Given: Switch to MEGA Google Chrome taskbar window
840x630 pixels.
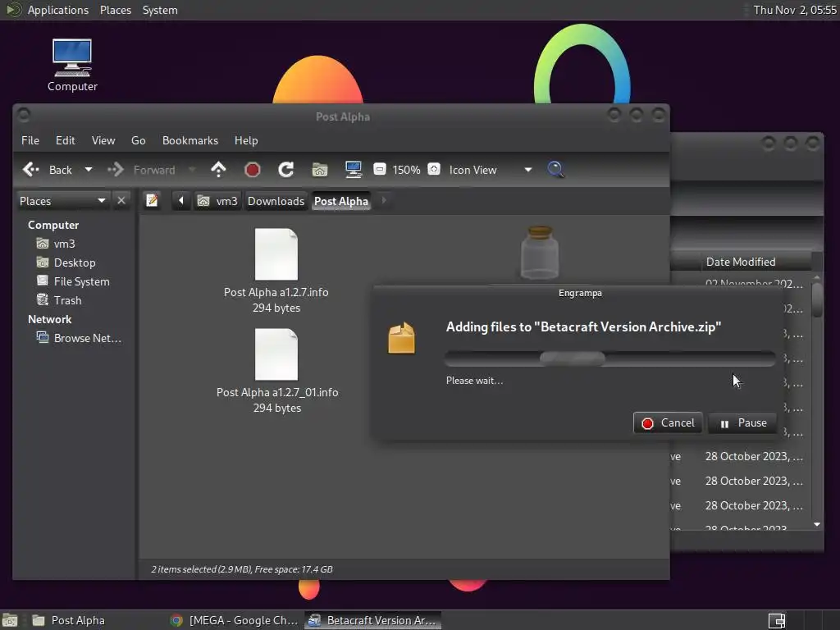Looking at the screenshot, I should (234, 620).
